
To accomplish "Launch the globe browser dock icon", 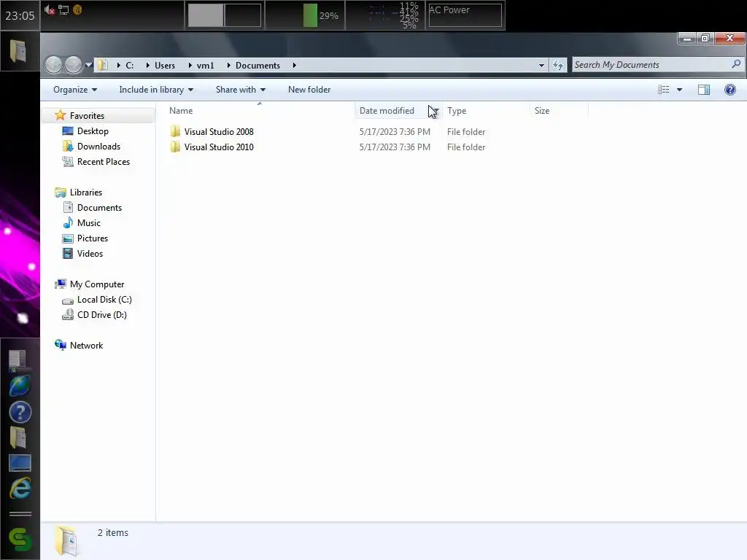I will pos(20,385).
